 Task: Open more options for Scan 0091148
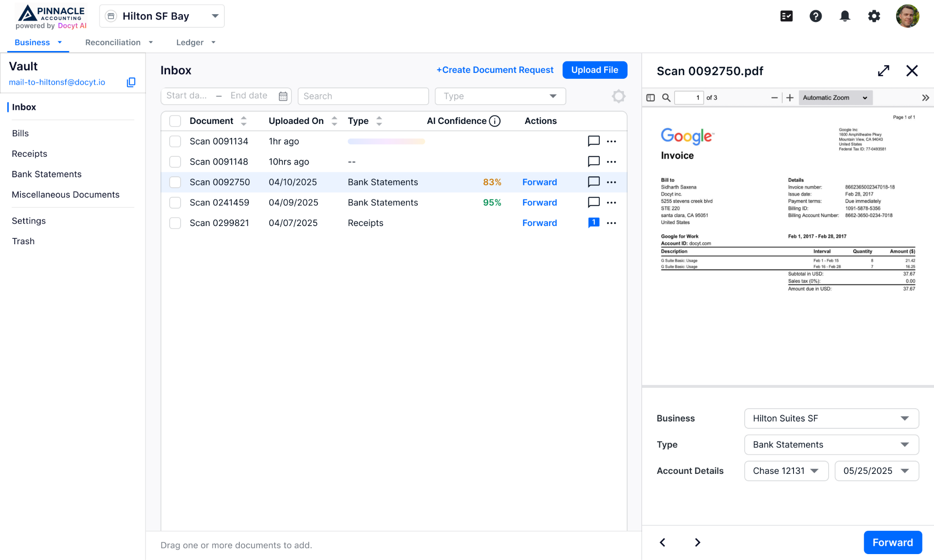click(612, 162)
